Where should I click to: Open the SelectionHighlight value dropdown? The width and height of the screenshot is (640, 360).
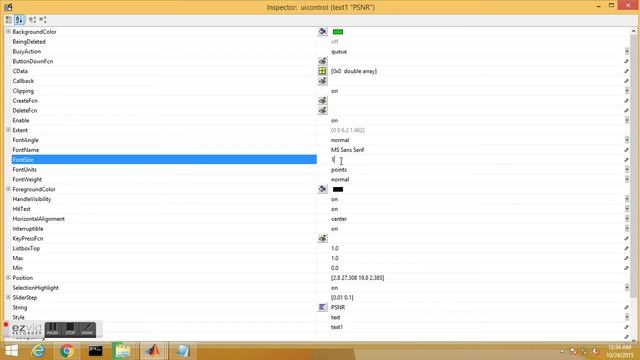point(627,288)
